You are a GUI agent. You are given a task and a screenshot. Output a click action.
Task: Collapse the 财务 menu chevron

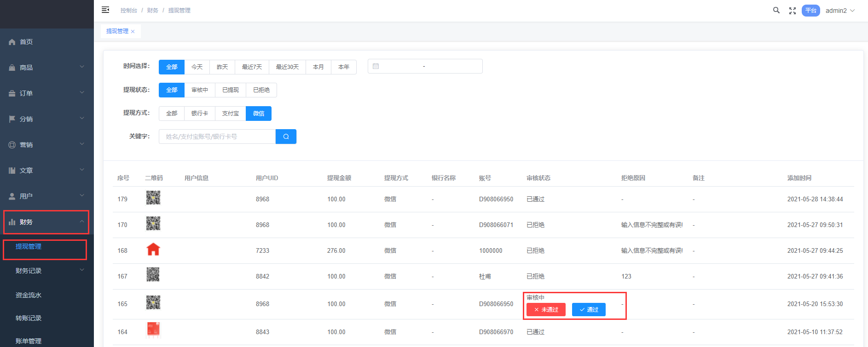click(x=82, y=221)
